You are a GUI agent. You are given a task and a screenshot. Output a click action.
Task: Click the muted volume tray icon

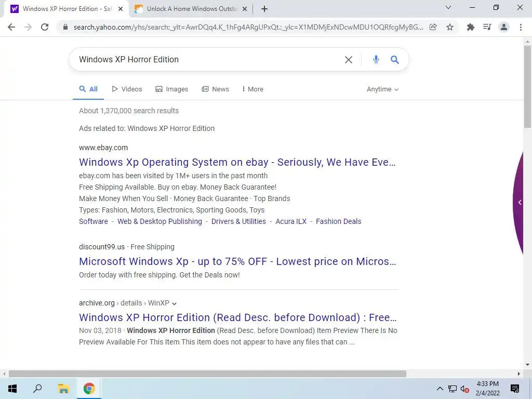click(x=465, y=389)
